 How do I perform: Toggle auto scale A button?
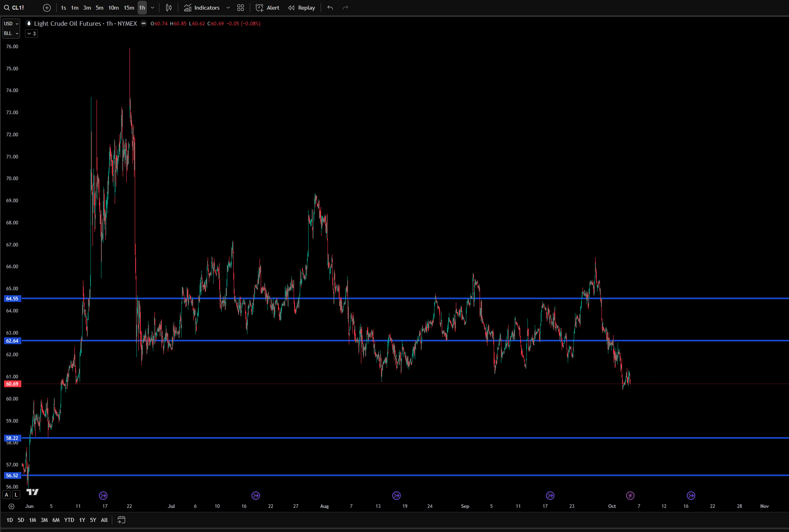tap(6, 495)
